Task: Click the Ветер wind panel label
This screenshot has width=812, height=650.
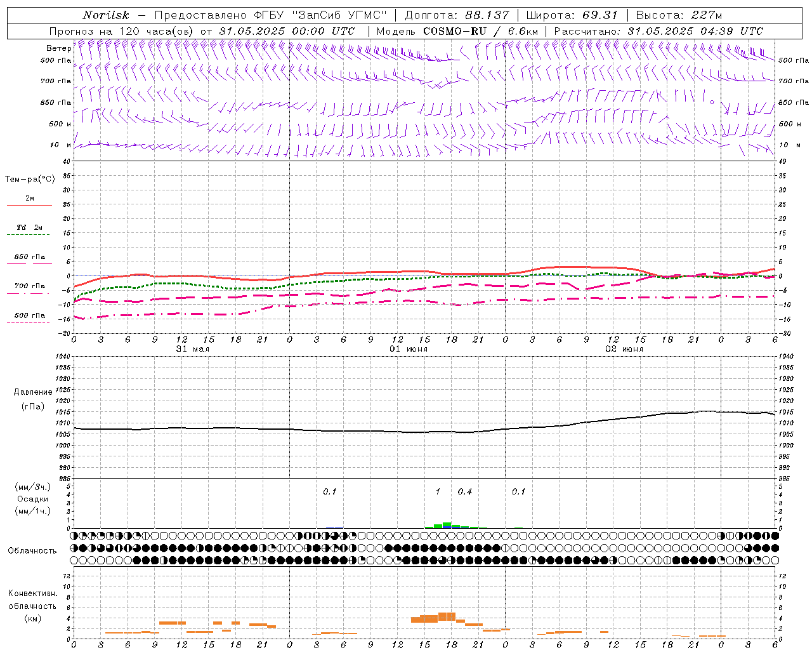Action: coord(58,48)
